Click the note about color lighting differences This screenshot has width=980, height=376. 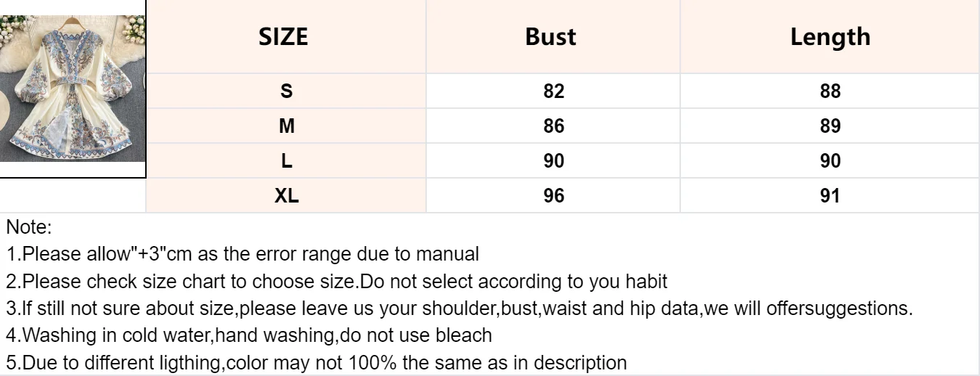(x=317, y=362)
